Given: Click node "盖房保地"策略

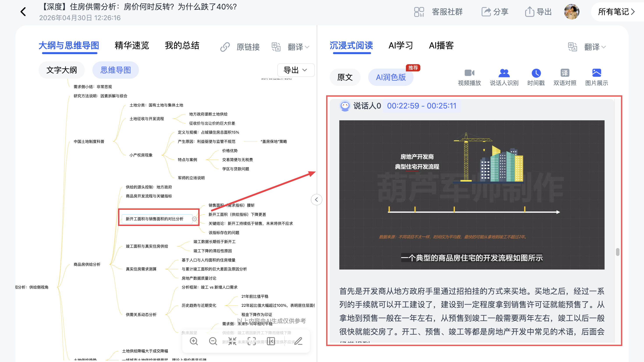Looking at the screenshot, I should (x=274, y=142).
